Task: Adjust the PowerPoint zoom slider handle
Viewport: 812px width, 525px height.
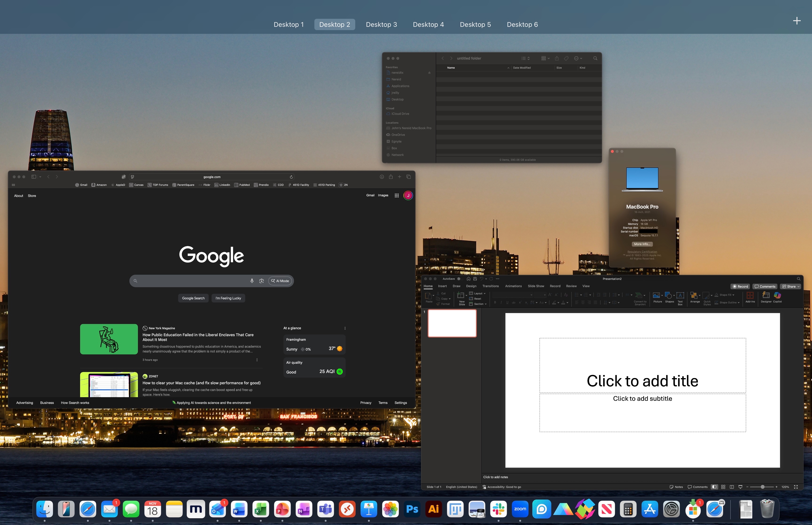Action: (763, 487)
